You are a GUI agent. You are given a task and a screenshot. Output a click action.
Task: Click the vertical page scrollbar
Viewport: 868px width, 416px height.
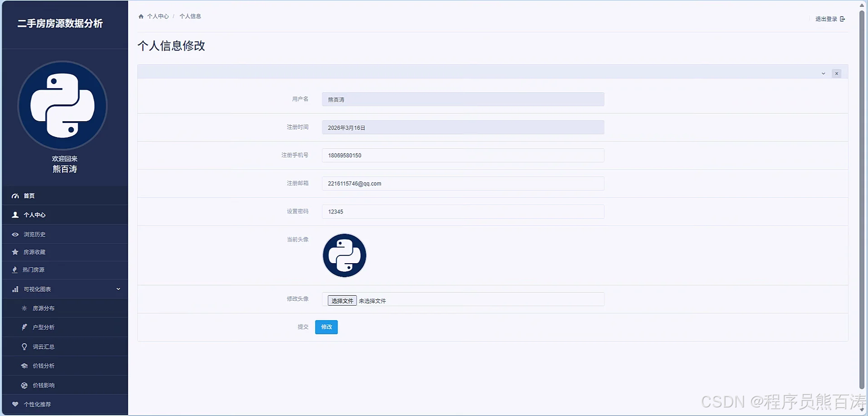[862, 199]
